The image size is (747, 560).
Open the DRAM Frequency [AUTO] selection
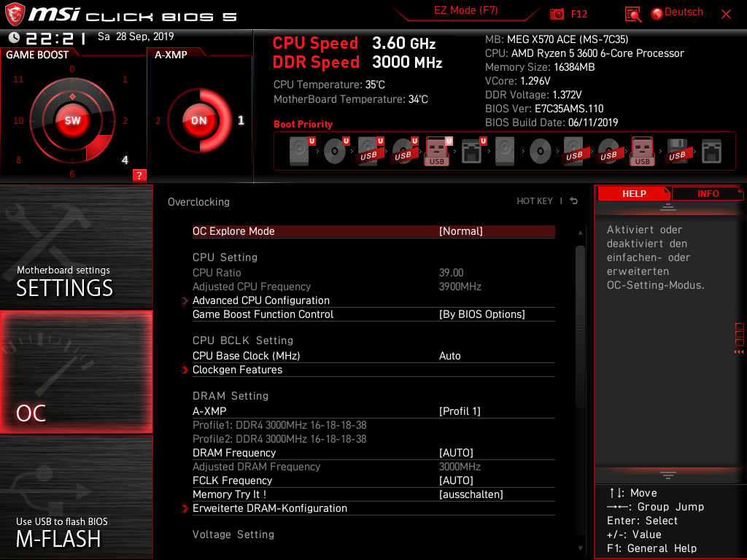373,453
